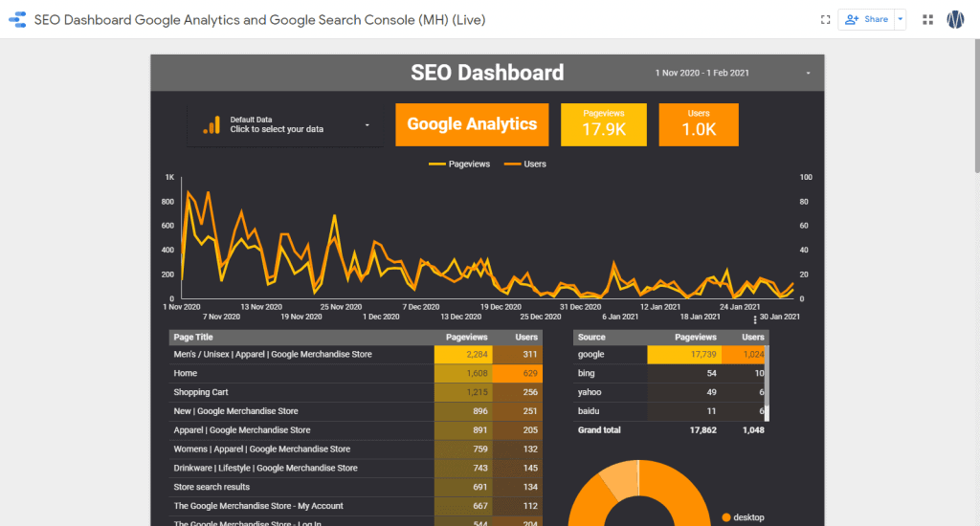
Task: Click the 629 users cell
Action: tap(518, 374)
